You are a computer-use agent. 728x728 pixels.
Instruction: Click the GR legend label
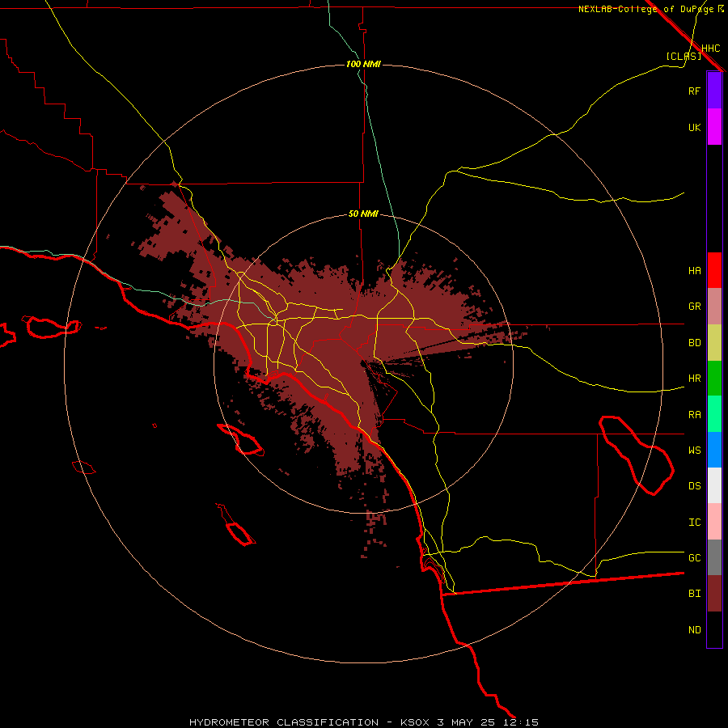pos(694,307)
